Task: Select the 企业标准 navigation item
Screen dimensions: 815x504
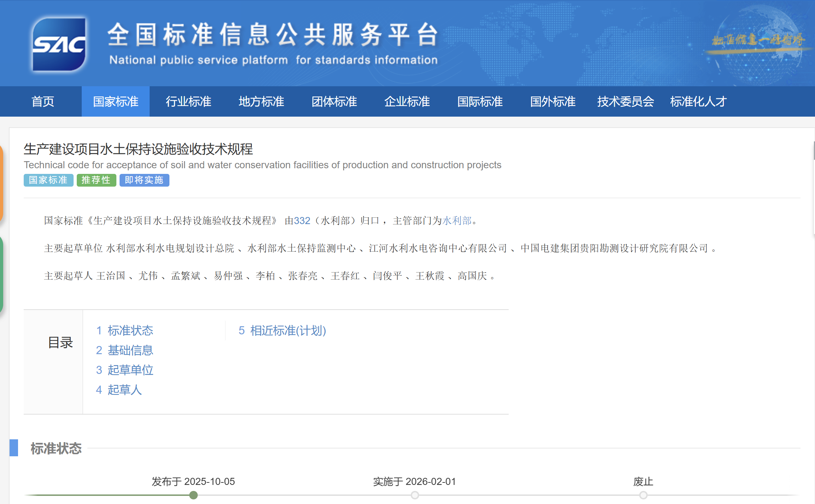Action: click(x=407, y=102)
